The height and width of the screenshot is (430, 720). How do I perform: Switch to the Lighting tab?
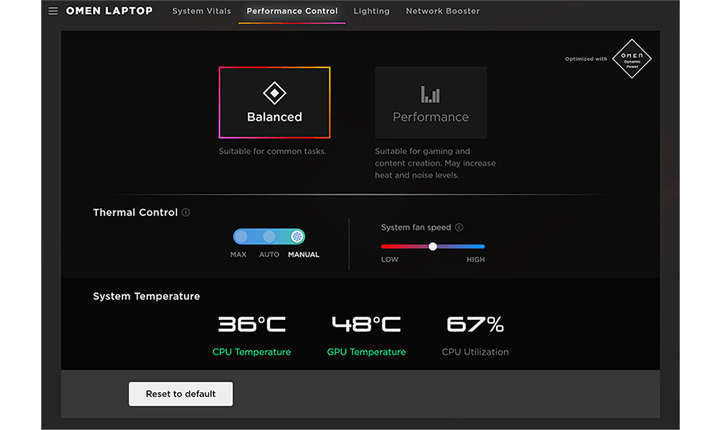[371, 11]
